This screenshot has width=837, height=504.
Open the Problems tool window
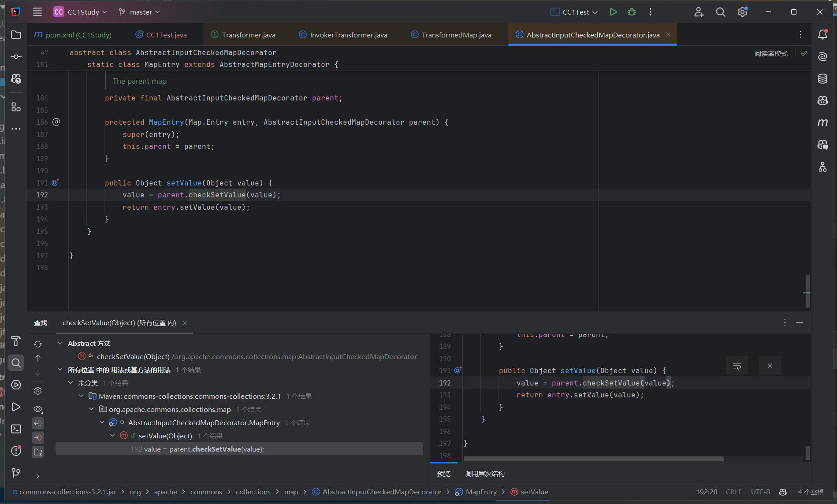coord(16,451)
